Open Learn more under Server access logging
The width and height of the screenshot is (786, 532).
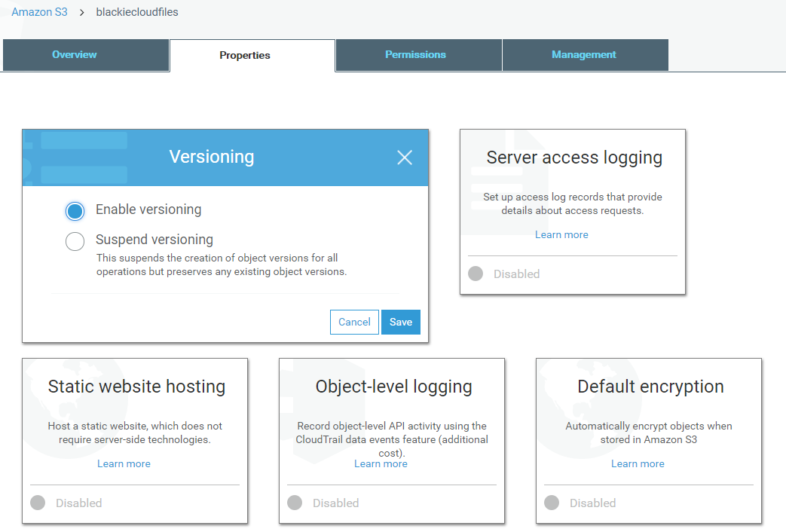(x=561, y=235)
